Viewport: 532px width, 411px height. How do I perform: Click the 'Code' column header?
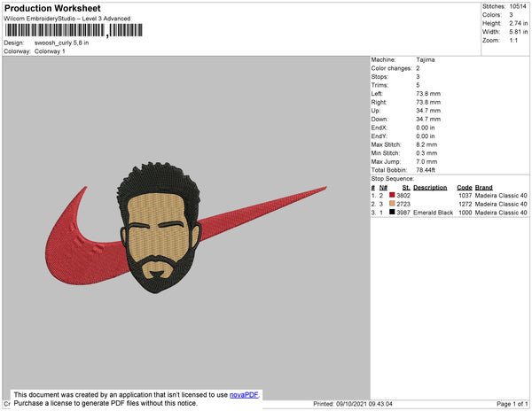pos(465,188)
